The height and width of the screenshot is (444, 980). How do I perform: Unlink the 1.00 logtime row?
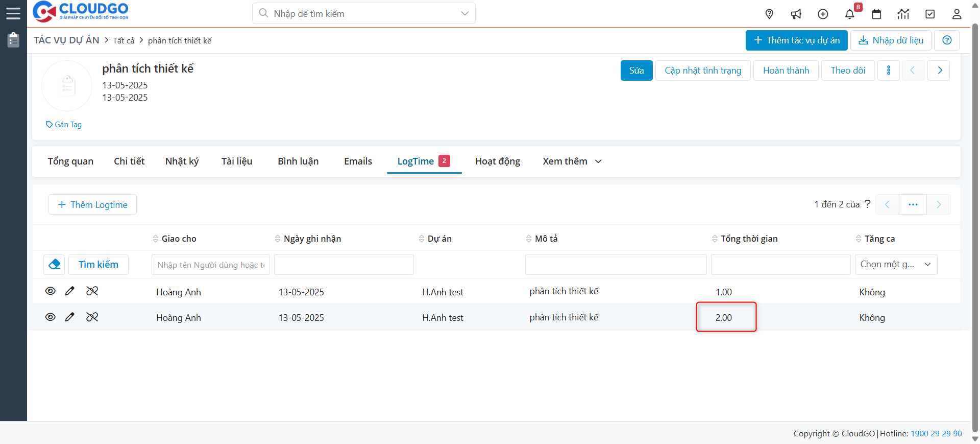tap(92, 291)
